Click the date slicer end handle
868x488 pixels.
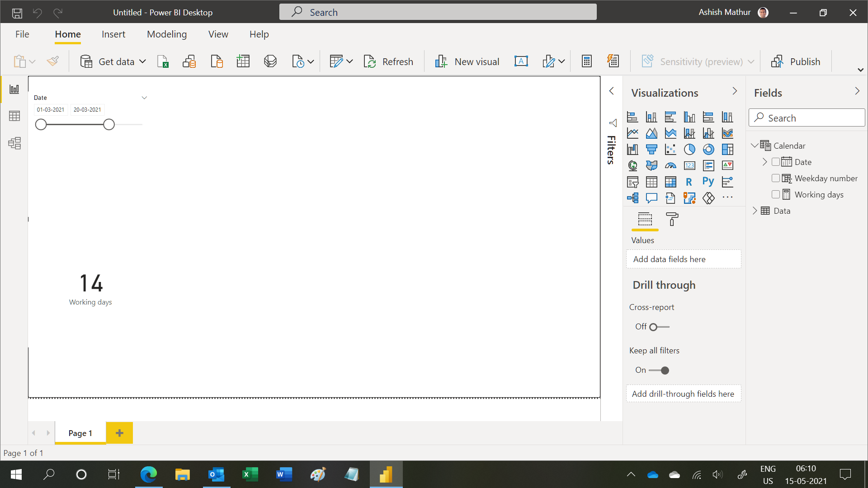[x=109, y=125]
